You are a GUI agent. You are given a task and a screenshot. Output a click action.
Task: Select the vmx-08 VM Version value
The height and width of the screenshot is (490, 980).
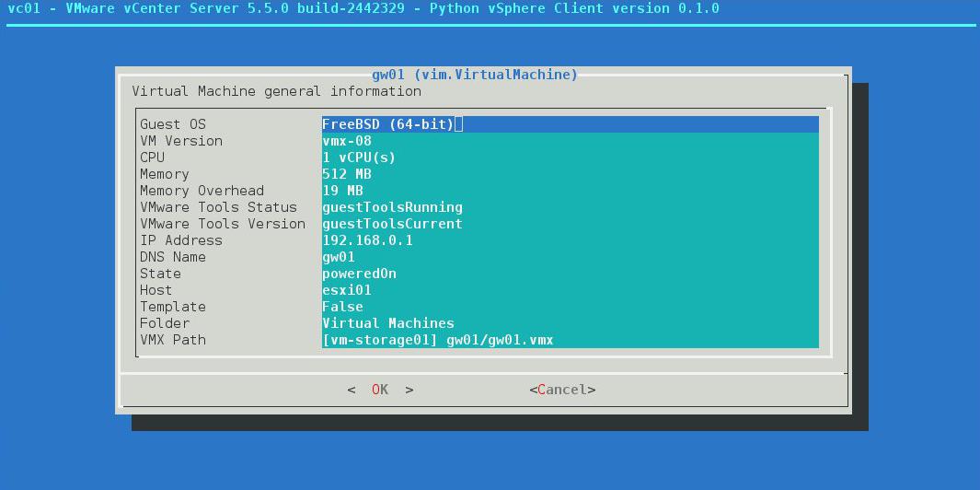click(570, 141)
